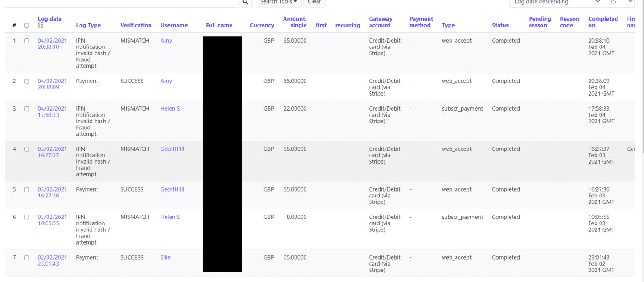The image size is (644, 282).
Task: Open log entry 03/02/2021 16:27:36
Action: coord(52,192)
